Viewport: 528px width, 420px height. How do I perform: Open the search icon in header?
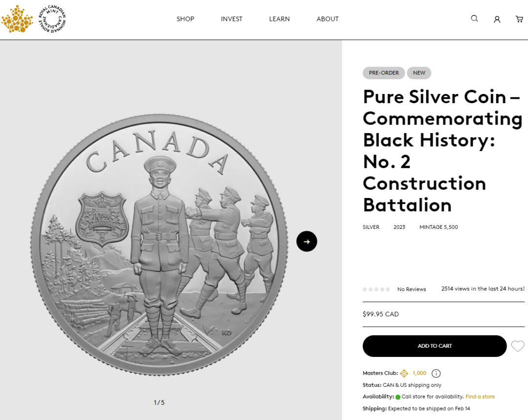[x=474, y=19]
